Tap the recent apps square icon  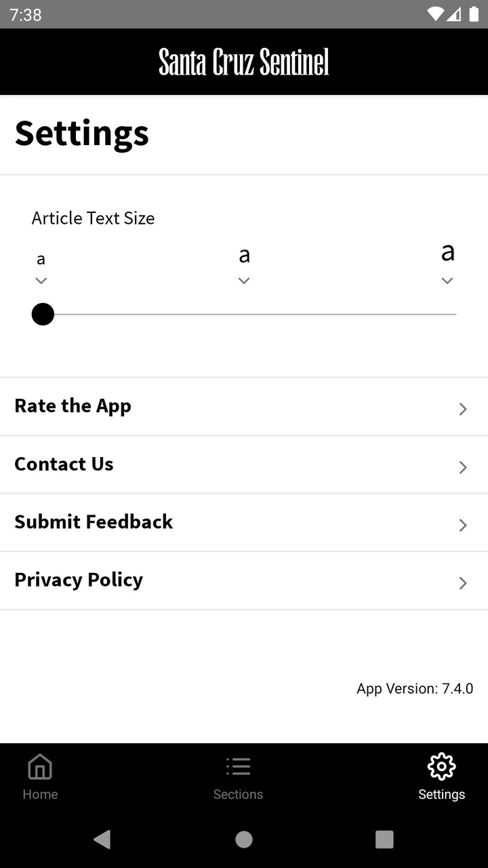tap(384, 840)
